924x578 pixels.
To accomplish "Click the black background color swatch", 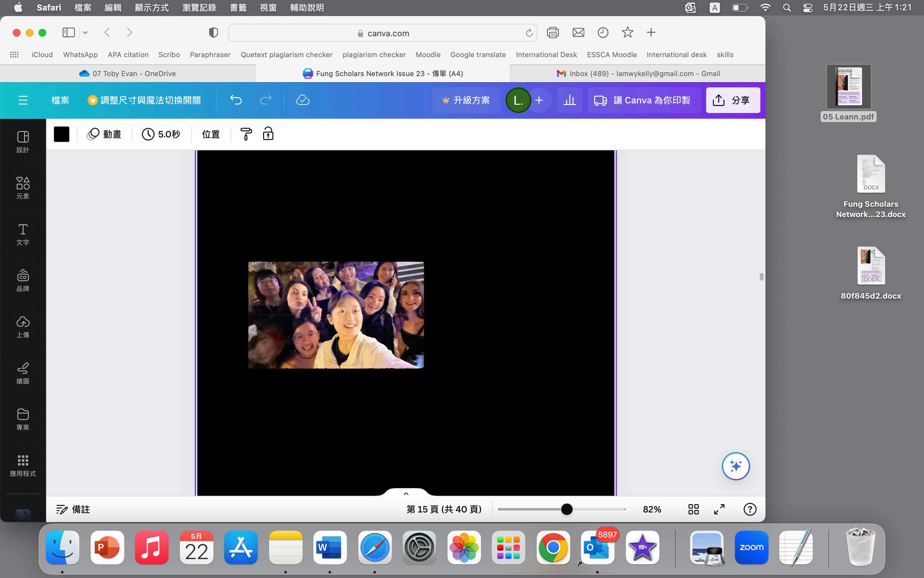I will [x=61, y=134].
